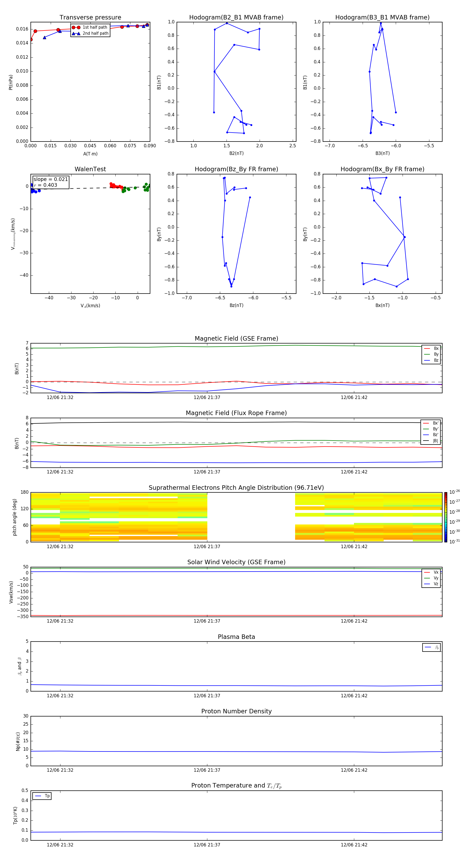Click the 'Magnetic Field (Flux Rope Frame)' title

[236, 413]
